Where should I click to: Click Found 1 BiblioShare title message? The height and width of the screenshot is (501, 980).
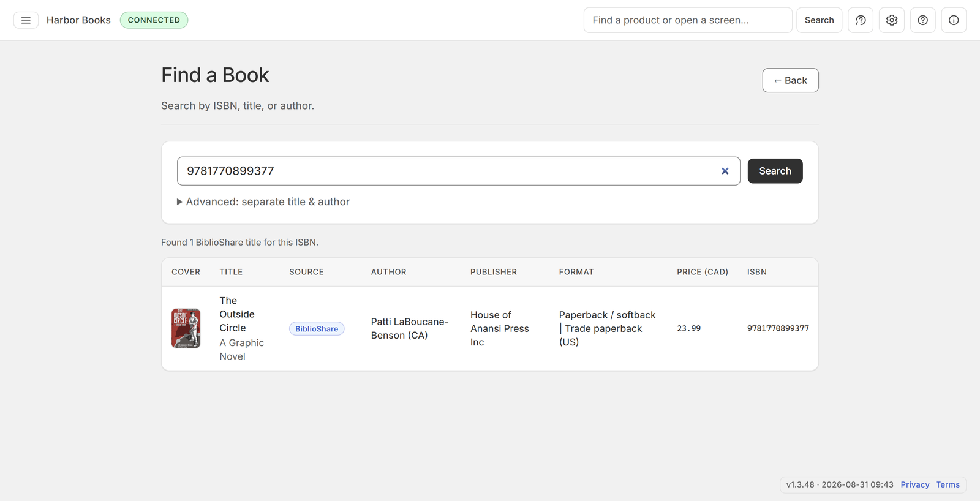click(239, 243)
